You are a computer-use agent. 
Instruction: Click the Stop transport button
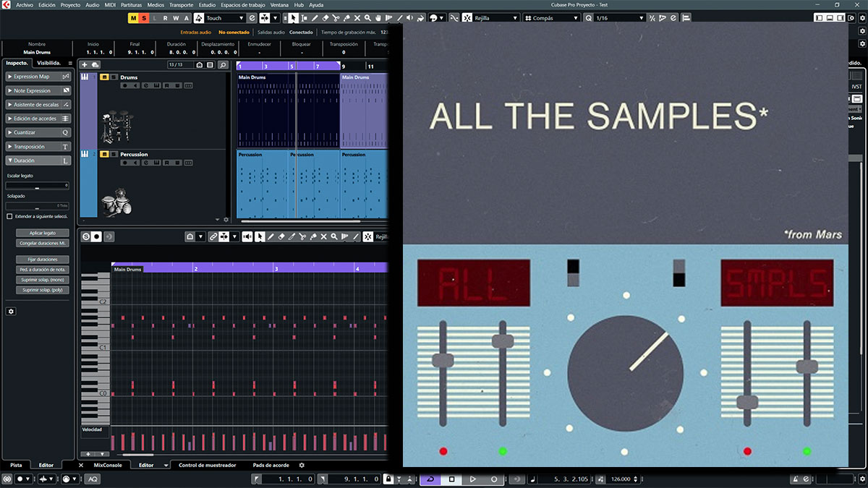[451, 479]
